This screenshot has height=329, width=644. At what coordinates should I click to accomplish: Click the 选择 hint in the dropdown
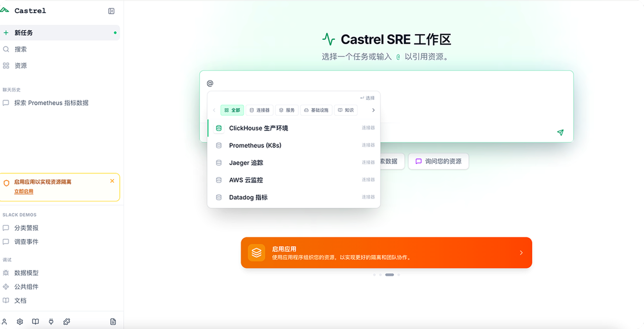[367, 98]
